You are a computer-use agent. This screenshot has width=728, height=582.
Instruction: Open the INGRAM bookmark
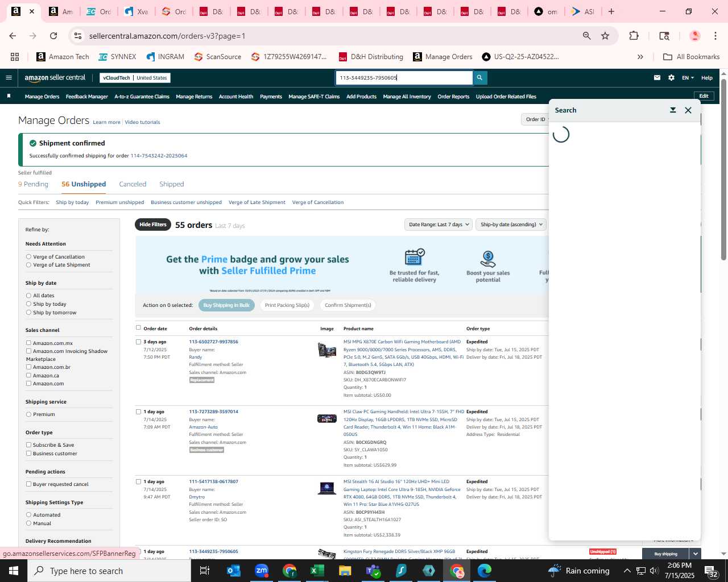165,57
